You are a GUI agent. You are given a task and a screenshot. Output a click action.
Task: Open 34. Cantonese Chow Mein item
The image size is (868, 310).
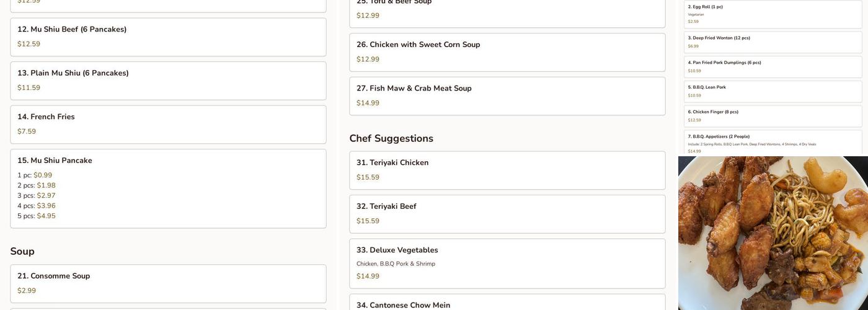(507, 304)
